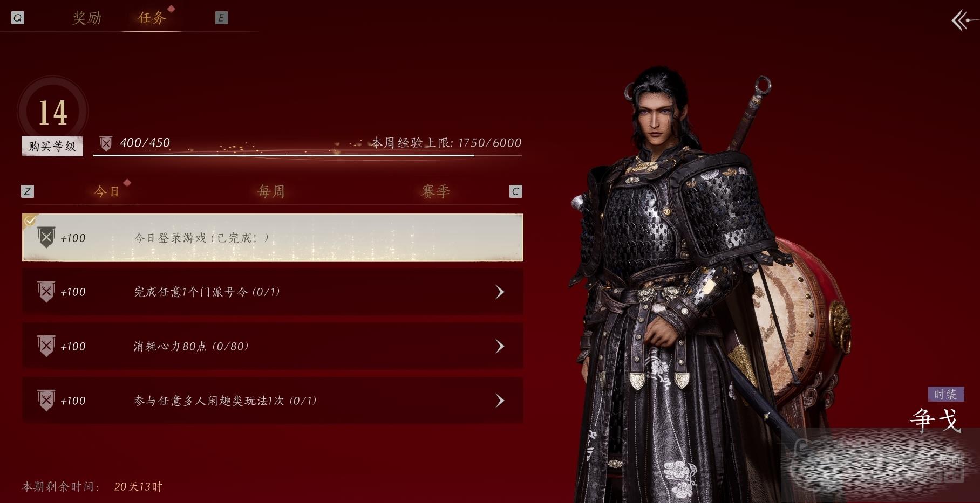Click the shield icon on the 多人闲趣 task
The height and width of the screenshot is (503, 980).
coord(46,401)
